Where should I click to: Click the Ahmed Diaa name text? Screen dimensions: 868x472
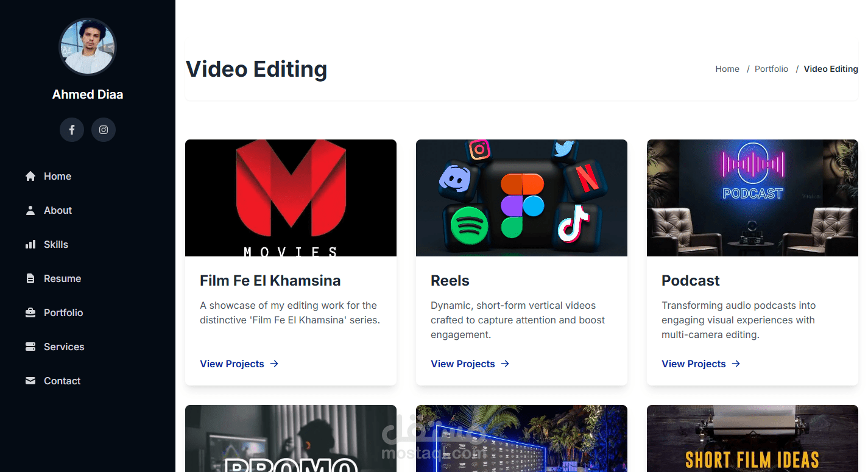click(88, 94)
